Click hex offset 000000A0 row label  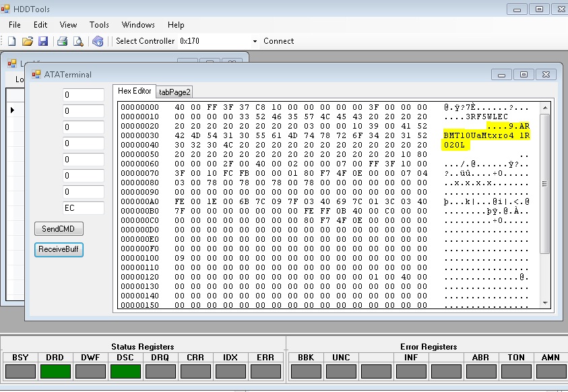[x=140, y=201]
